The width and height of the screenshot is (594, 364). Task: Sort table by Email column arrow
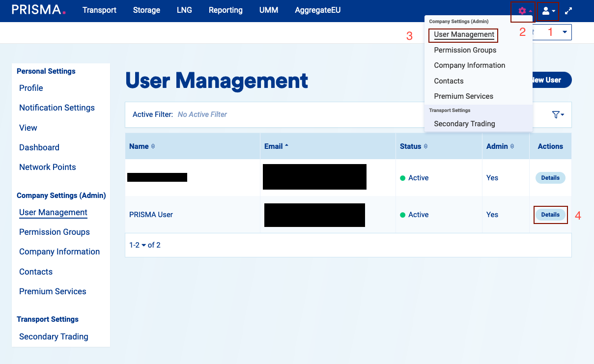[287, 146]
